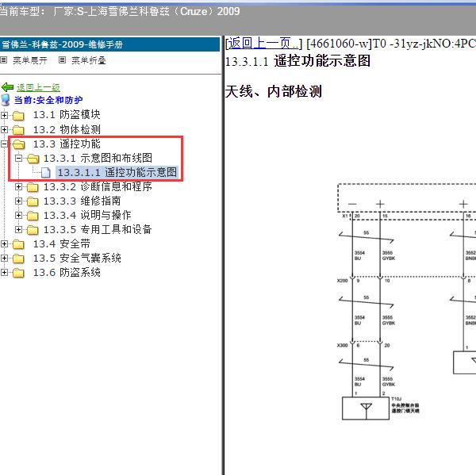Click the 13.3.5 专用工具和设备 folder icon

pyautogui.click(x=33, y=230)
